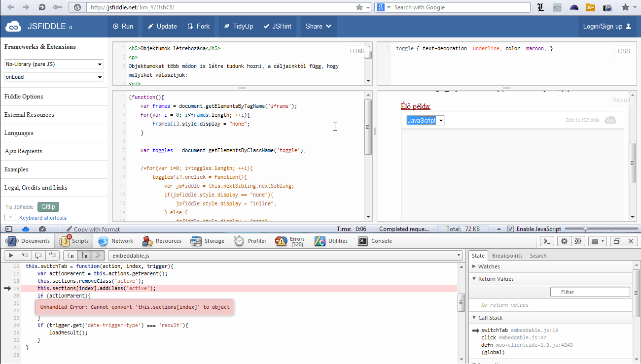The height and width of the screenshot is (364, 641).
Task: Click the JSFiddle cloud logo
Action: [x=14, y=27]
